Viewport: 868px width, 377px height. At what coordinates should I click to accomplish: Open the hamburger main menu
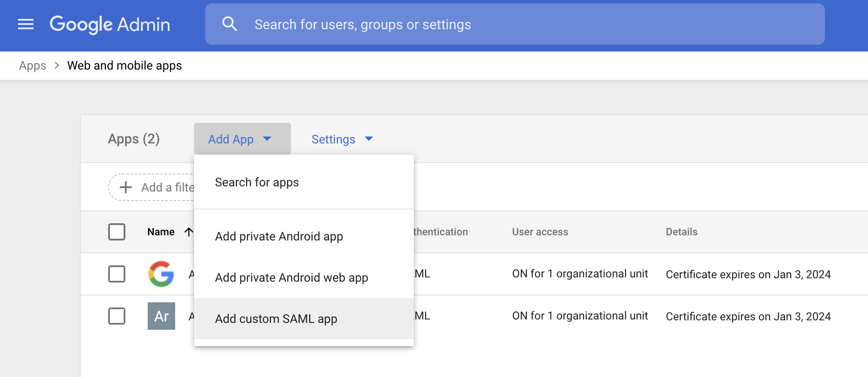[26, 24]
